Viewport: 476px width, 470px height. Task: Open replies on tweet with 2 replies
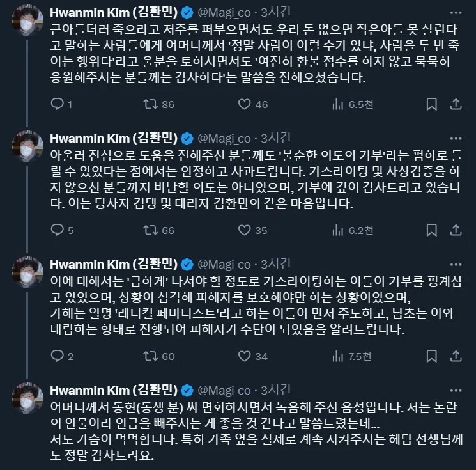[x=56, y=356]
